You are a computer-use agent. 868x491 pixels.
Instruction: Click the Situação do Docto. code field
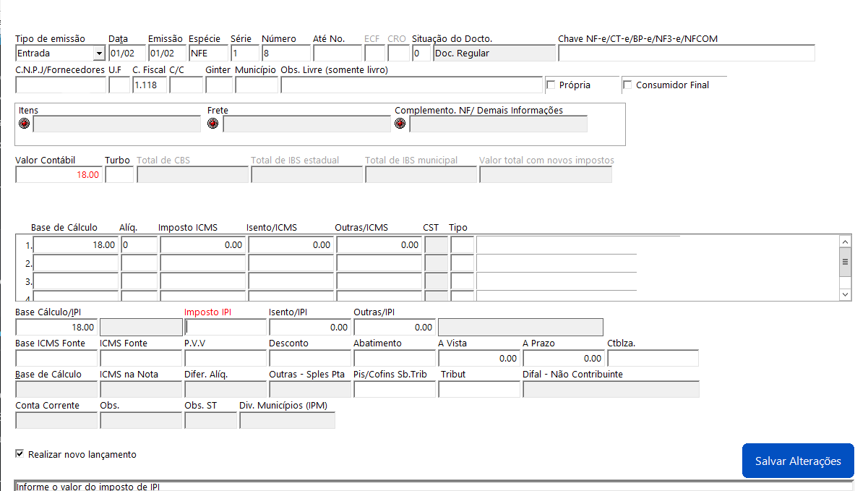(421, 53)
